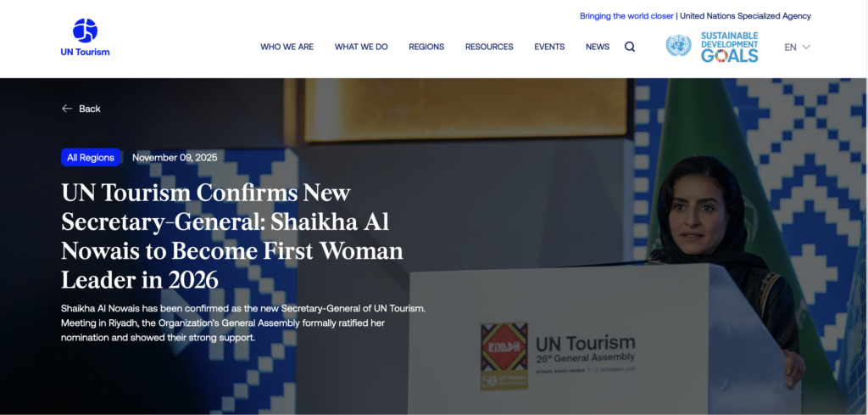This screenshot has height=415, width=868.
Task: Open the Sustainable Development Goals logo
Action: click(730, 47)
